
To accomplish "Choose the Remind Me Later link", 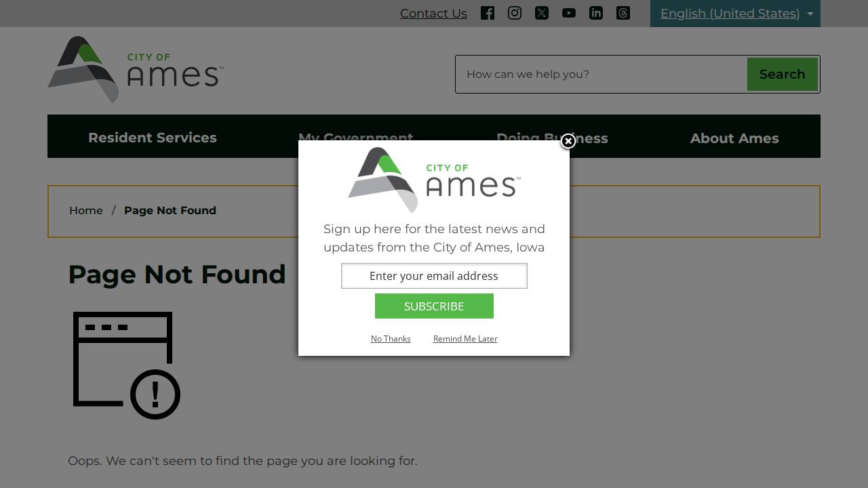I will (465, 339).
